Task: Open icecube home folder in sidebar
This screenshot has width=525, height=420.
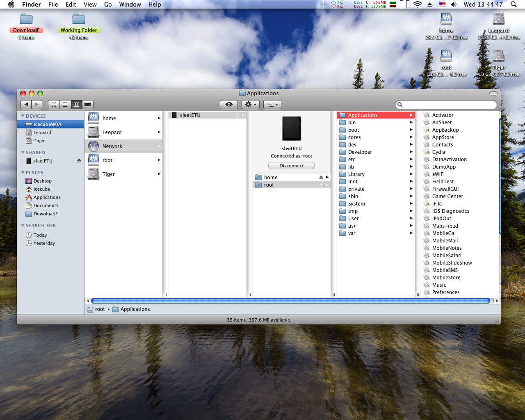Action: coord(50,189)
